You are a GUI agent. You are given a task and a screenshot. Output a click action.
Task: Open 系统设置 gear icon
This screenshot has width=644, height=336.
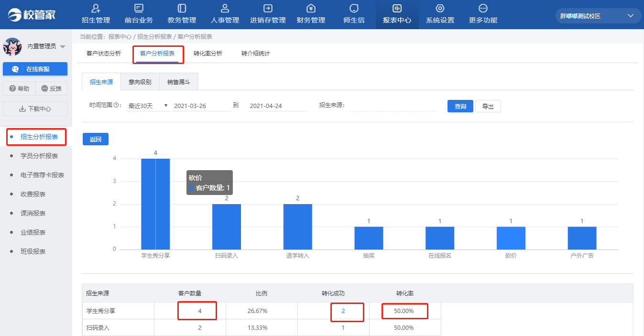pyautogui.click(x=440, y=8)
